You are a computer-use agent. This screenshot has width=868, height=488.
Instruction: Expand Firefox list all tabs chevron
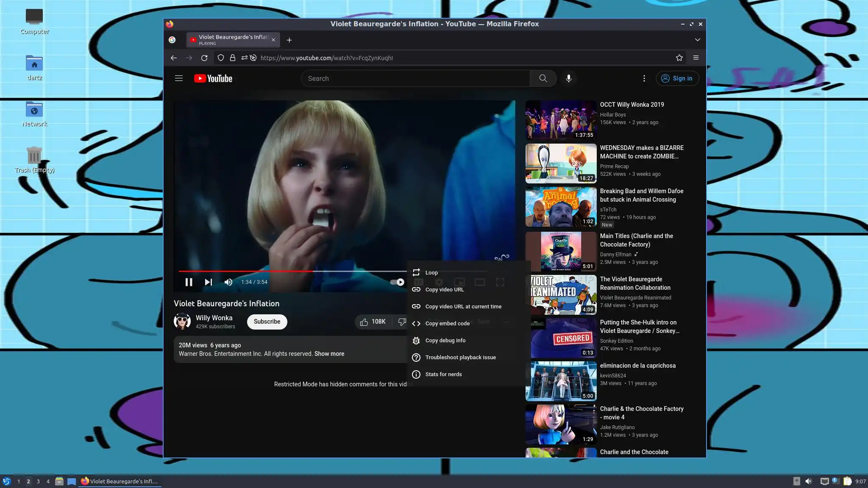point(697,40)
